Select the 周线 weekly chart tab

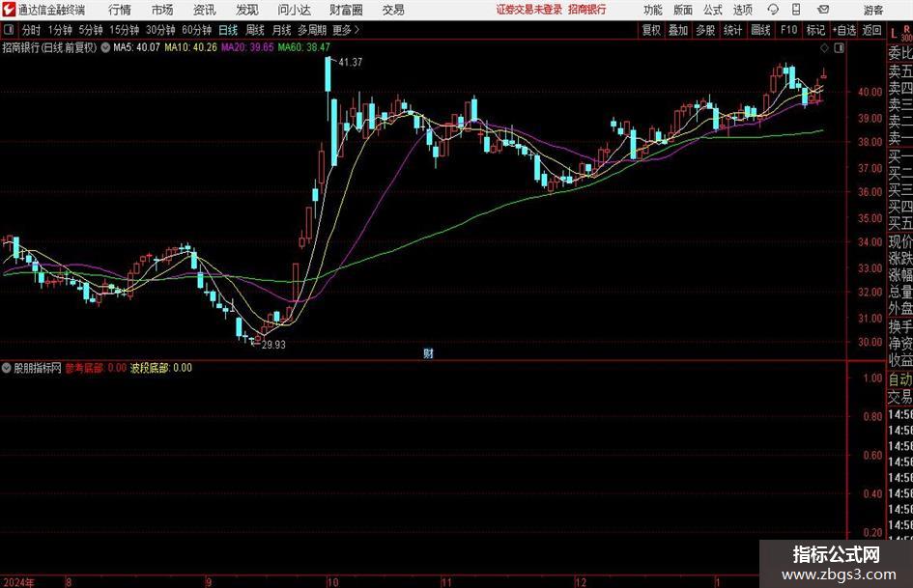pyautogui.click(x=254, y=30)
